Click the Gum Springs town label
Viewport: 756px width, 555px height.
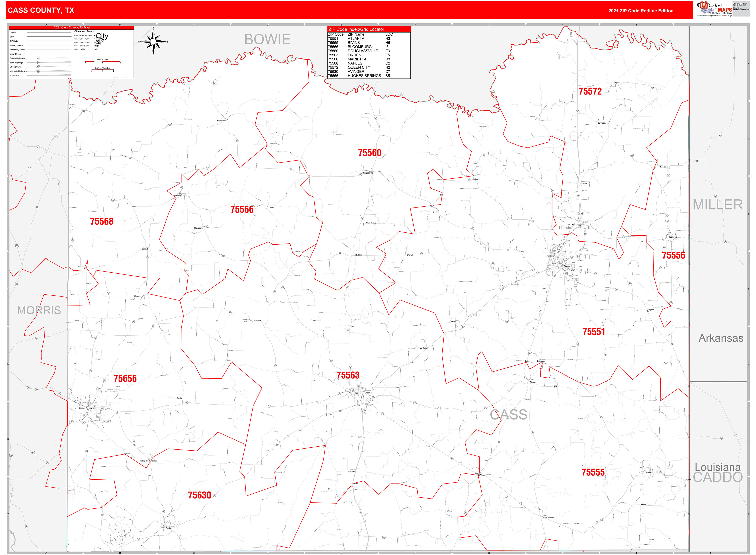point(371,223)
